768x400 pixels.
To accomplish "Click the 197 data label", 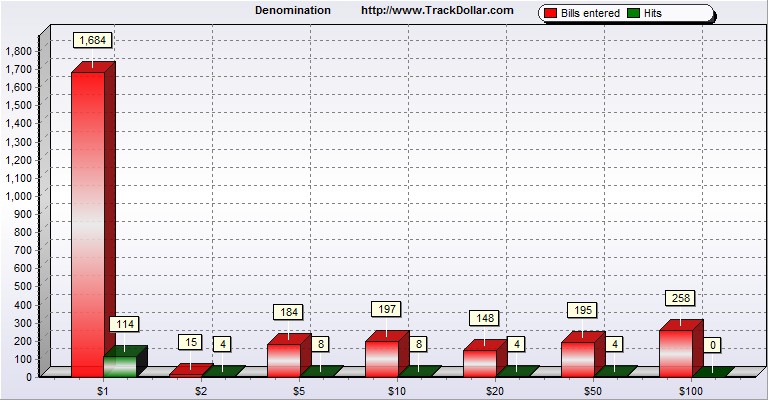I will pyautogui.click(x=387, y=309).
